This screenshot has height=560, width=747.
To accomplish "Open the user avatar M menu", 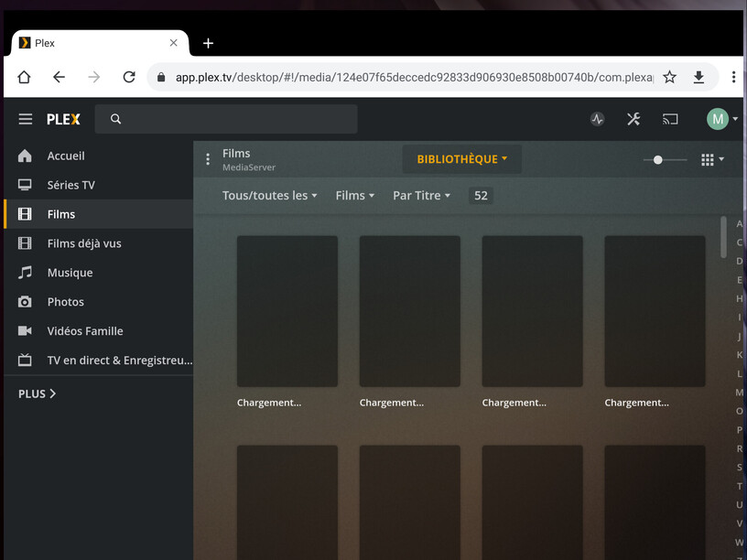I will click(721, 119).
